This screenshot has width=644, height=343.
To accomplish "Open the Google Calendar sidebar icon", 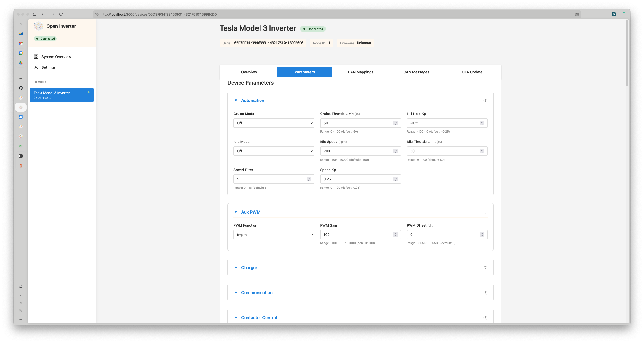I will click(x=21, y=53).
